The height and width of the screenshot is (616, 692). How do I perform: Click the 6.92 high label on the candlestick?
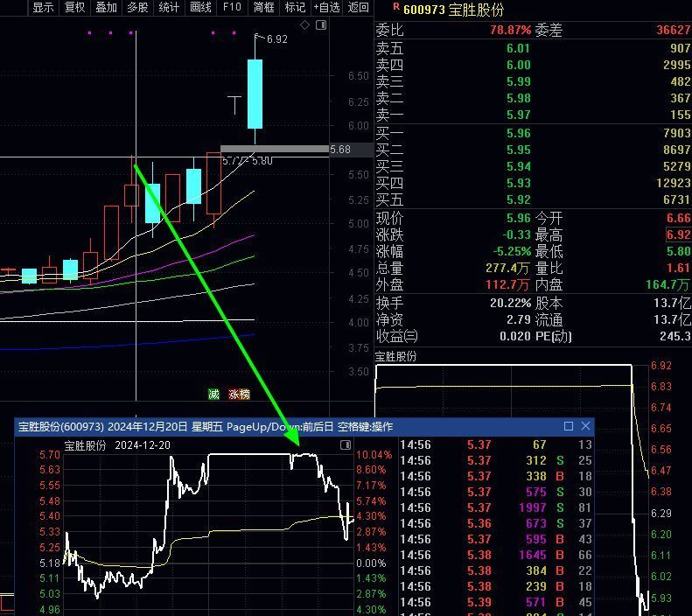click(x=276, y=38)
